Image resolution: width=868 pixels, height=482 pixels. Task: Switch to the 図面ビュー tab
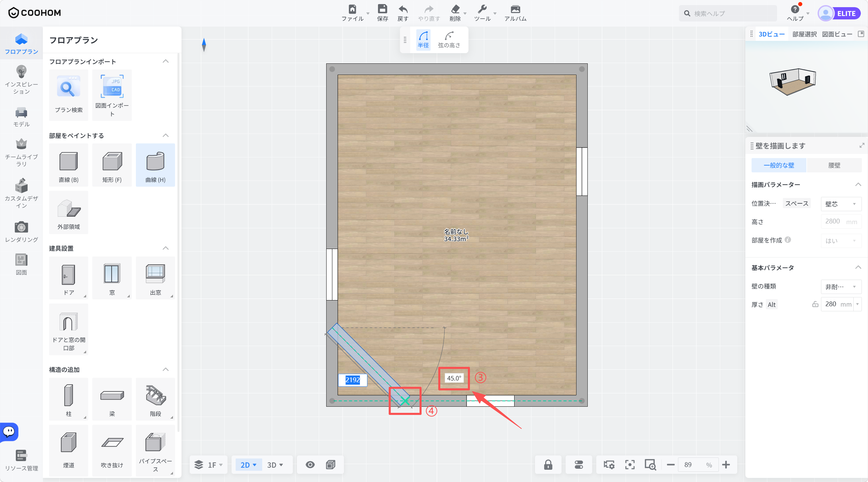coord(837,34)
